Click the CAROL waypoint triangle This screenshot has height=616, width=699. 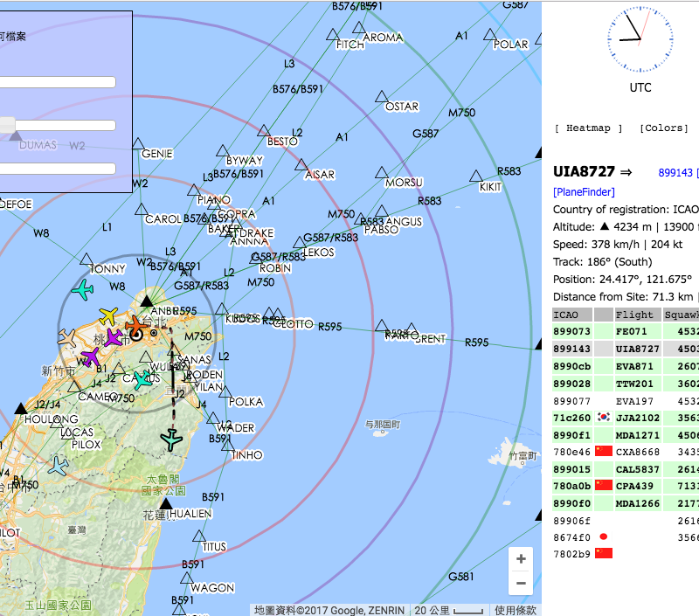(142, 210)
